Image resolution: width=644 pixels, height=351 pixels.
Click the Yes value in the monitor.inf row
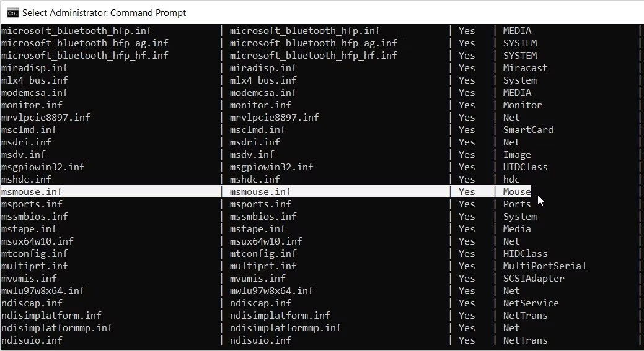(x=467, y=105)
